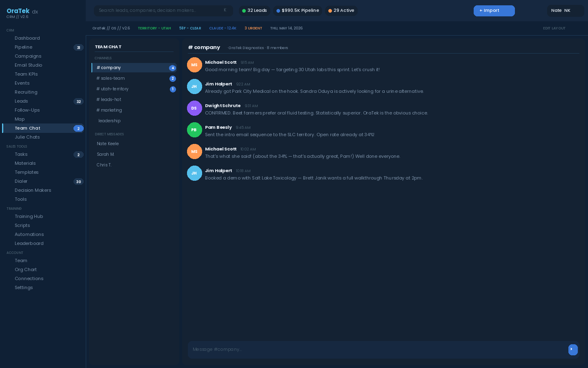Open Decision Makers
Viewport: 588px width, 368px height.
coord(43,191)
